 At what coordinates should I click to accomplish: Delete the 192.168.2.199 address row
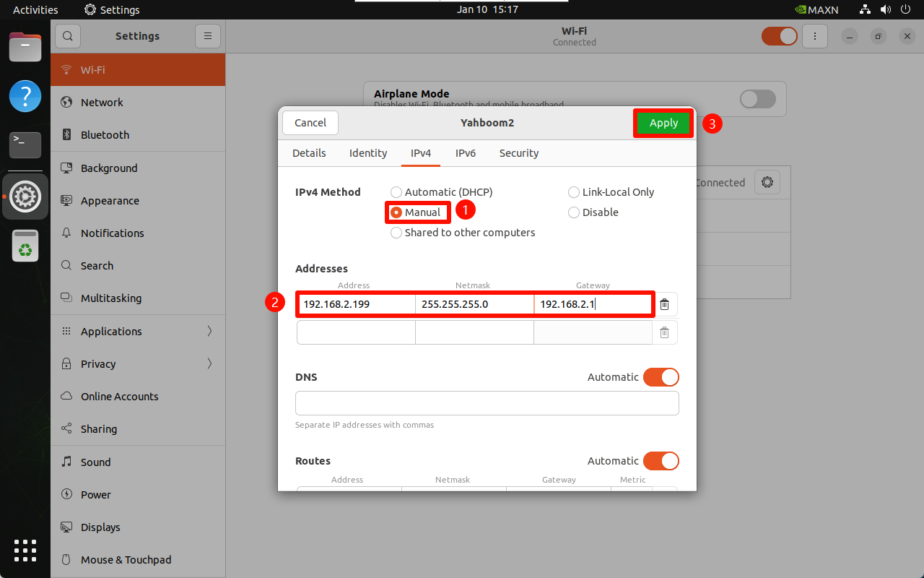[x=664, y=304]
